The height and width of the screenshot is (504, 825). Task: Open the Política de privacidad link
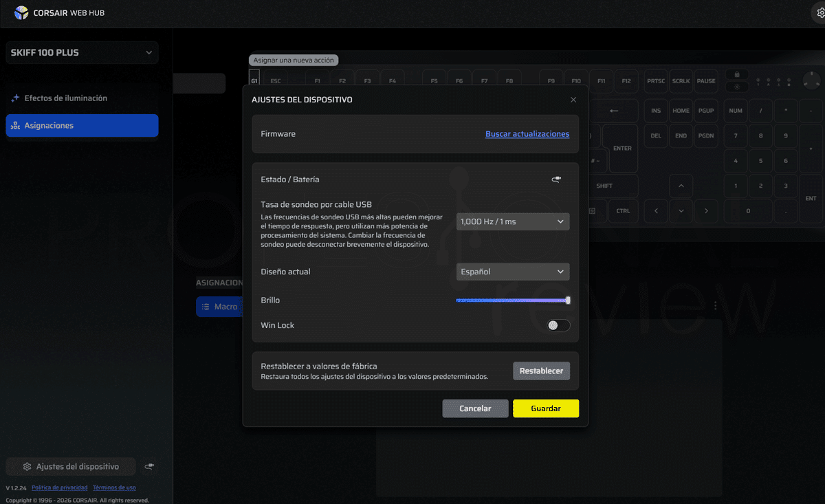[x=60, y=487]
